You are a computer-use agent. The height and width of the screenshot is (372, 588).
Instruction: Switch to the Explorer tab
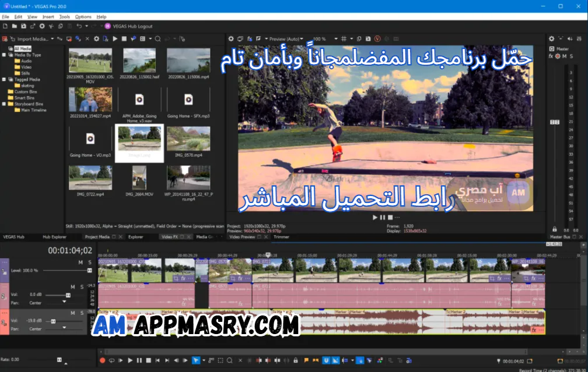click(135, 237)
